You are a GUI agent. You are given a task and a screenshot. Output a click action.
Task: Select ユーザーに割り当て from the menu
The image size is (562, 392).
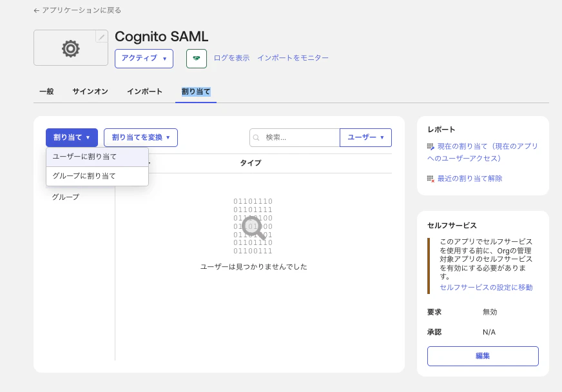[85, 157]
